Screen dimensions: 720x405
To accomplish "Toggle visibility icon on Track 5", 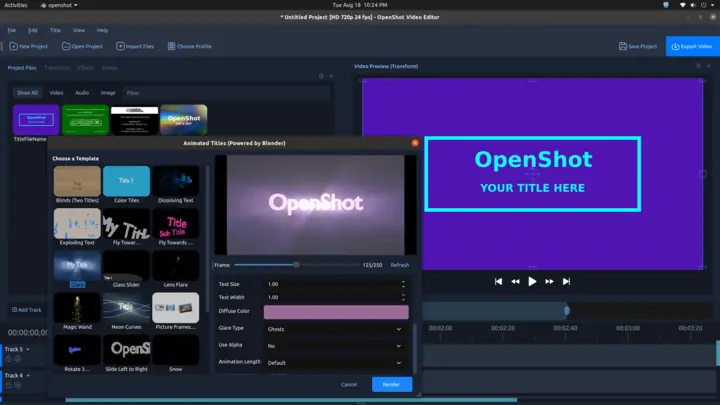I will (18, 359).
